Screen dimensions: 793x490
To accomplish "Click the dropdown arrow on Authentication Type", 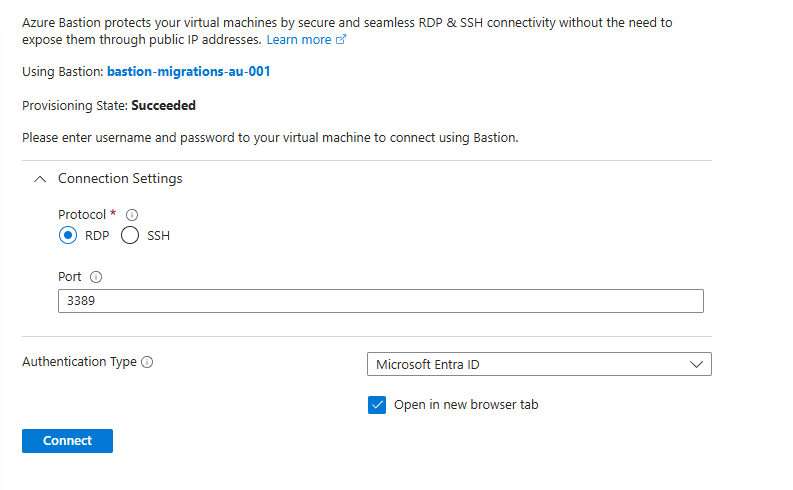I will [x=697, y=364].
